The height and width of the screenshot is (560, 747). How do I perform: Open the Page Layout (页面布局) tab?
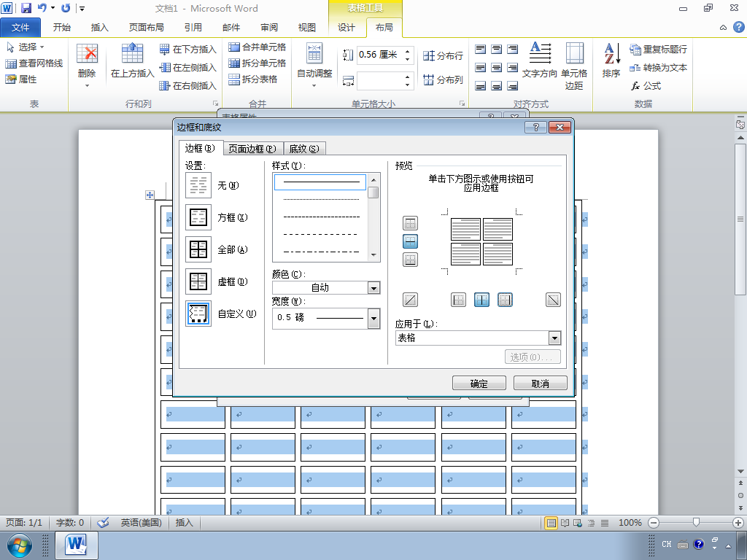(x=146, y=28)
